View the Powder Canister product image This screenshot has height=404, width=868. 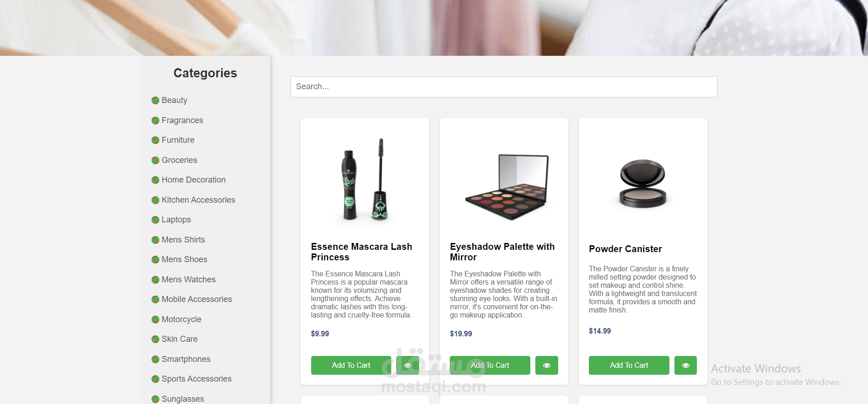tap(642, 182)
